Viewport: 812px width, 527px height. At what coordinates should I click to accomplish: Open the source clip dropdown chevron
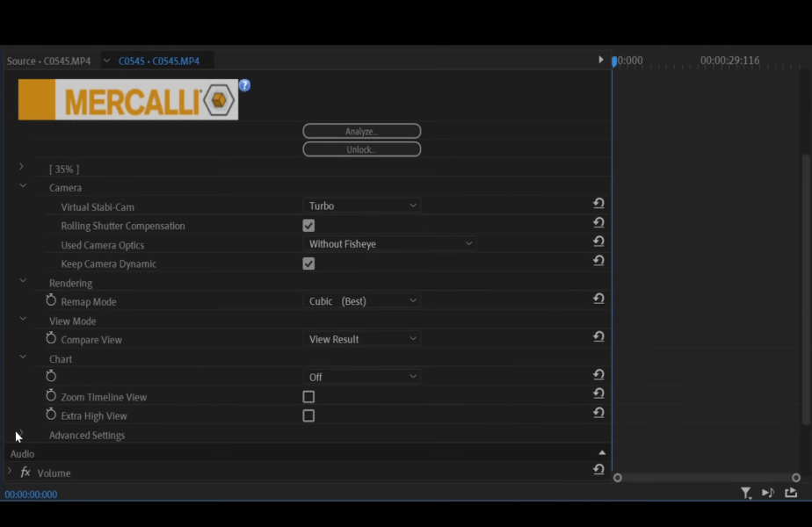106,61
